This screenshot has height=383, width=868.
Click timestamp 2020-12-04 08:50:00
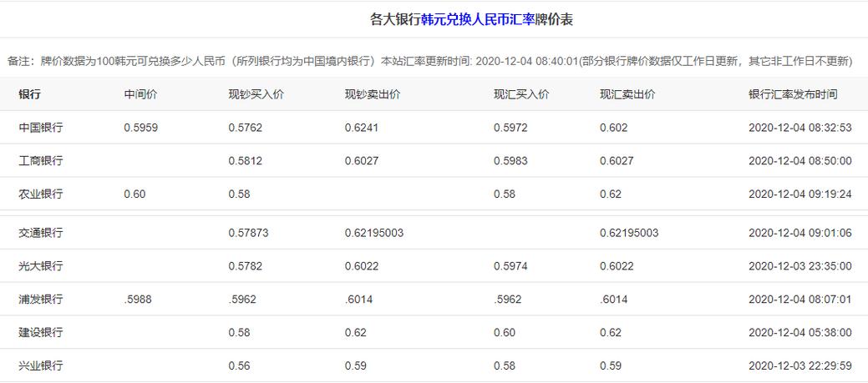point(799,161)
